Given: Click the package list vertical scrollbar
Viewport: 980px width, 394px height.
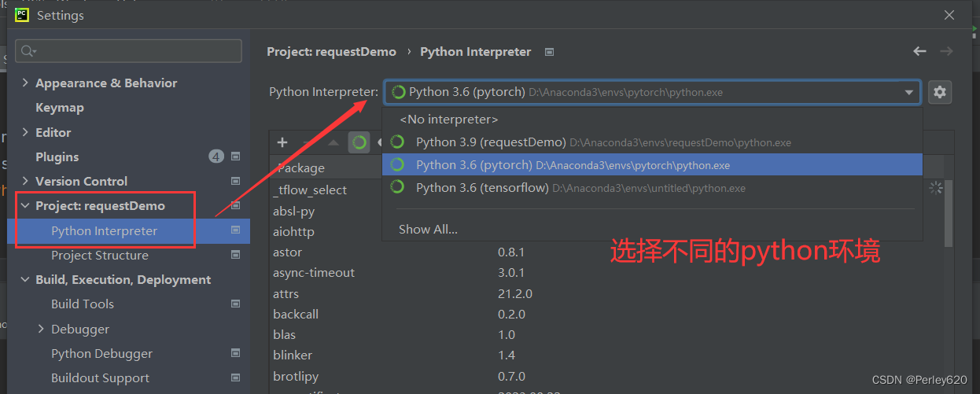Looking at the screenshot, I should click(949, 212).
